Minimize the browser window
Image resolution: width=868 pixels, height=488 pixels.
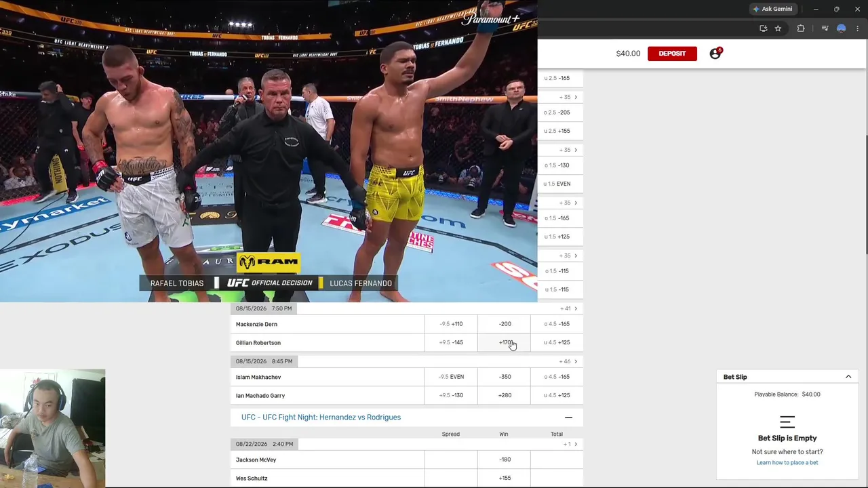pos(816,9)
